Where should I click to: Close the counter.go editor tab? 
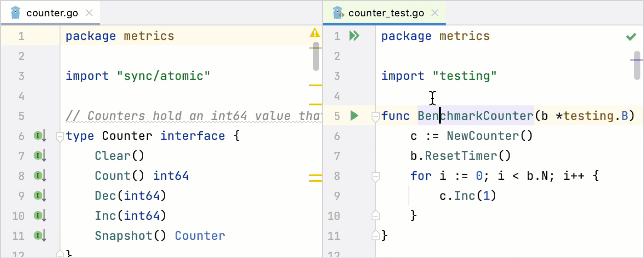[90, 13]
